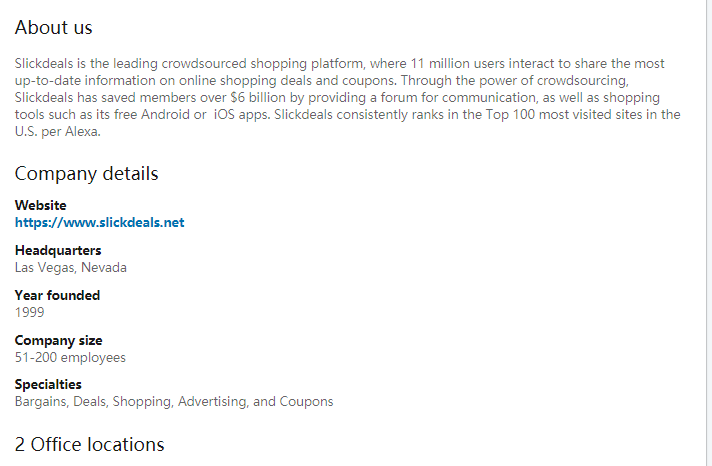This screenshot has width=712, height=466.
Task: Click the About us heading
Action: pos(53,28)
